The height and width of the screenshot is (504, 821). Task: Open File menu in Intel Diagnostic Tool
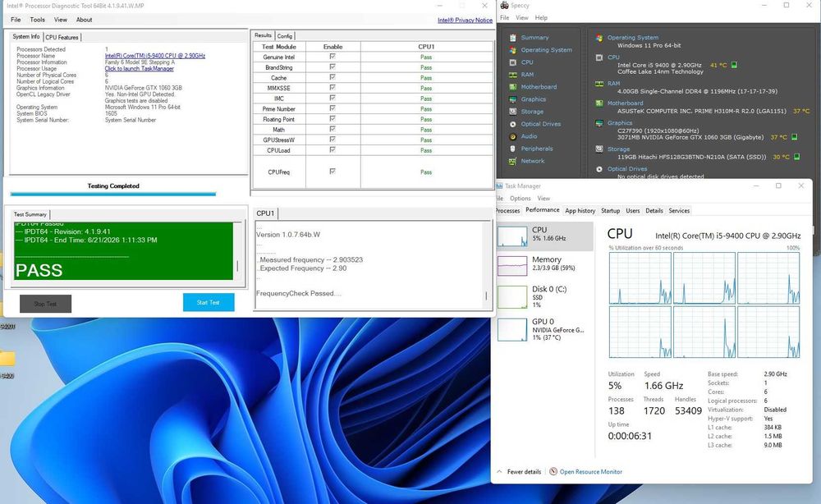pyautogui.click(x=16, y=20)
